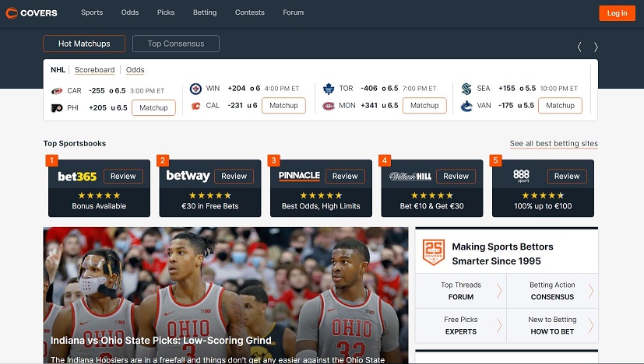Open the WIN vs CAL Matchup
The height and width of the screenshot is (364, 644).
tap(283, 106)
